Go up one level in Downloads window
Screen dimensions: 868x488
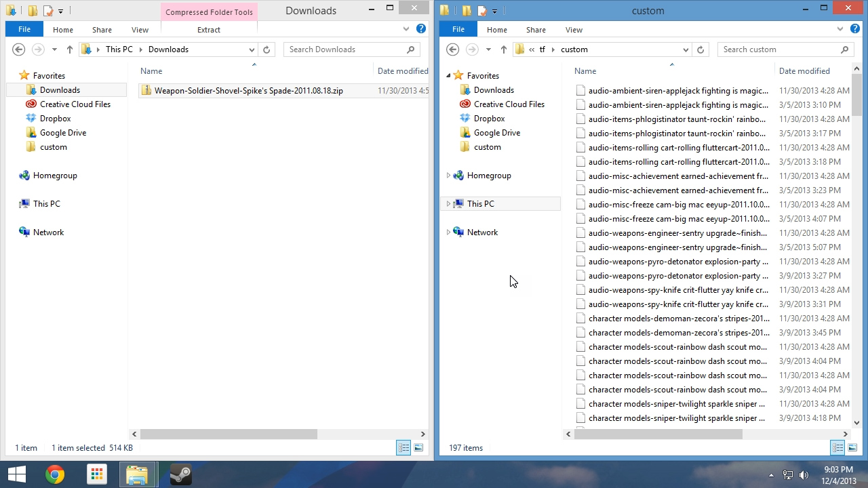tap(69, 49)
